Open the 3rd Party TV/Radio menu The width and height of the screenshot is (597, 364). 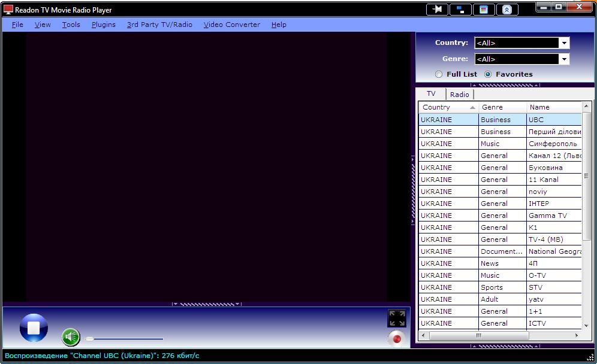pos(159,25)
